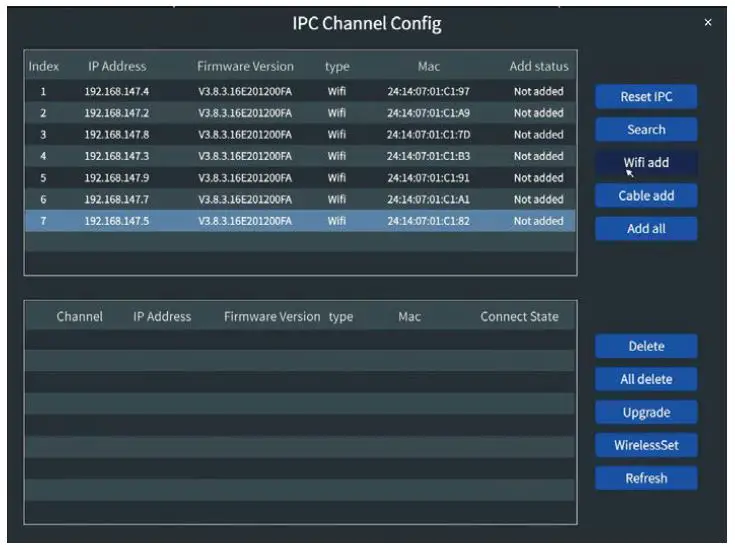The height and width of the screenshot is (550, 735).
Task: Click the upper table's Firmware Version header
Action: [245, 66]
